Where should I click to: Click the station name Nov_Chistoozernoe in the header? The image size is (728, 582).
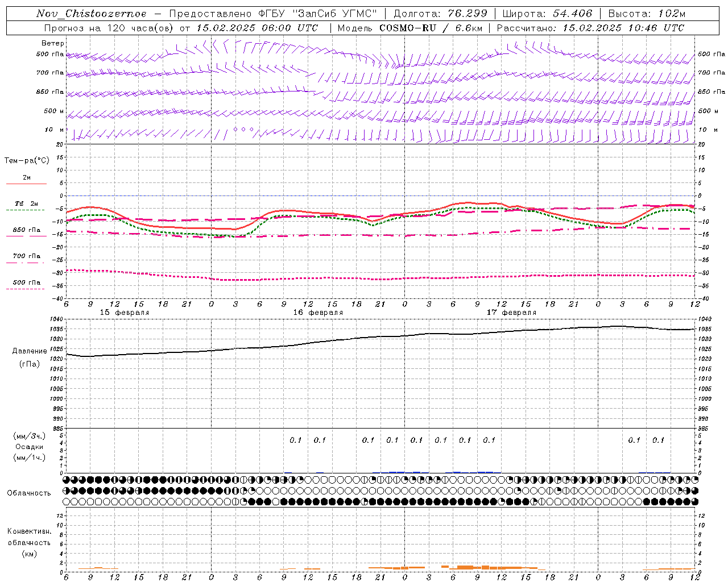click(91, 14)
